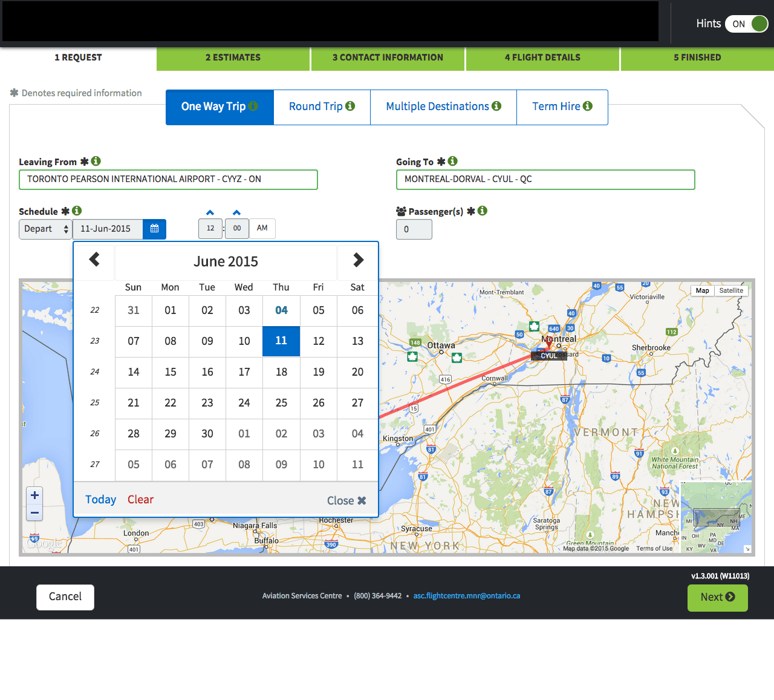The height and width of the screenshot is (700, 774).
Task: Advance calendar to next month
Action: 358,260
